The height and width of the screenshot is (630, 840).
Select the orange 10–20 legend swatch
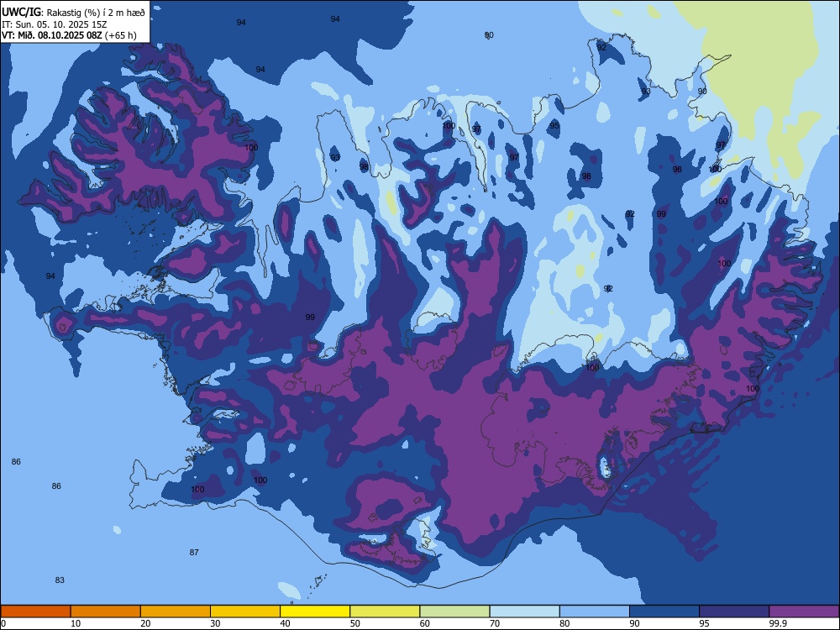pos(106,612)
